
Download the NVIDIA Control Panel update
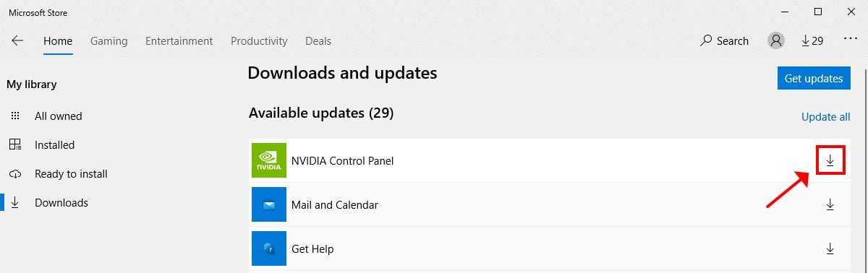pos(830,160)
